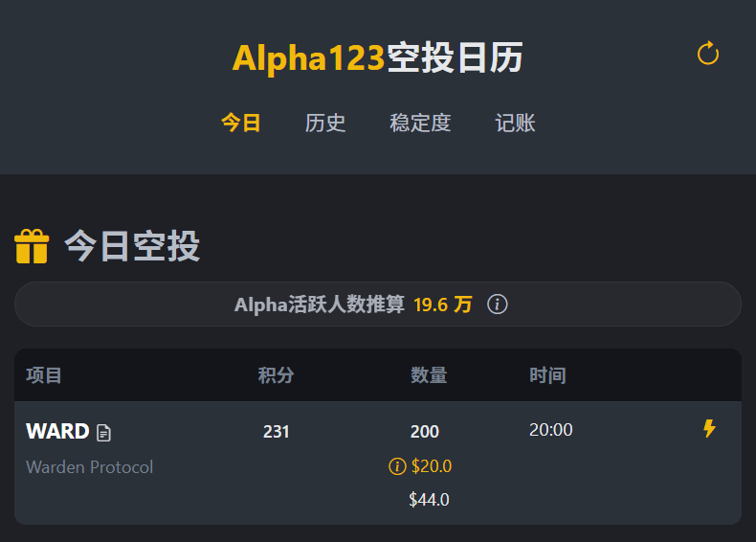The width and height of the screenshot is (756, 542).
Task: Click the info icon beside $20.0
Action: coord(397,466)
